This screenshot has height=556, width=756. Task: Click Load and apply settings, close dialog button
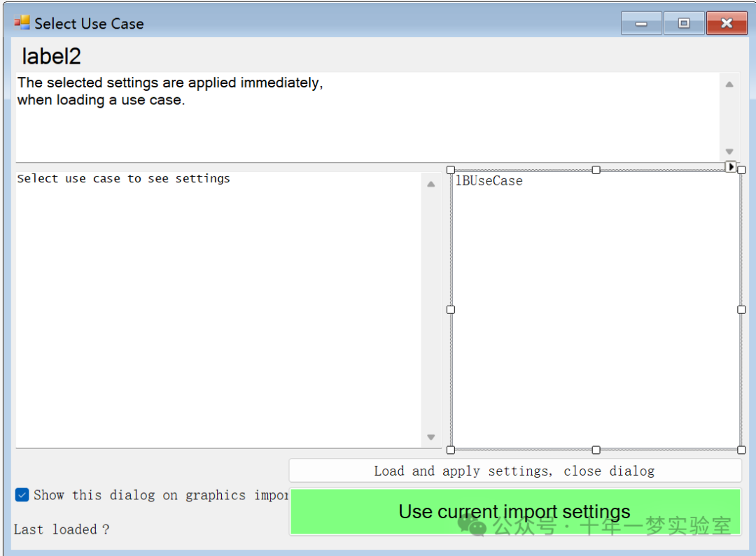pyautogui.click(x=515, y=471)
